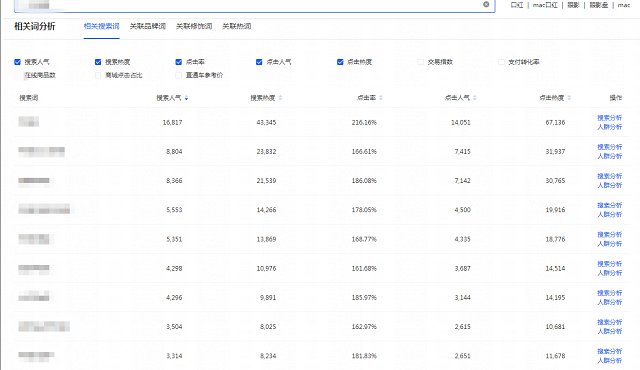Open the 关联修饰词 tab
640x370 pixels.
pyautogui.click(x=194, y=26)
